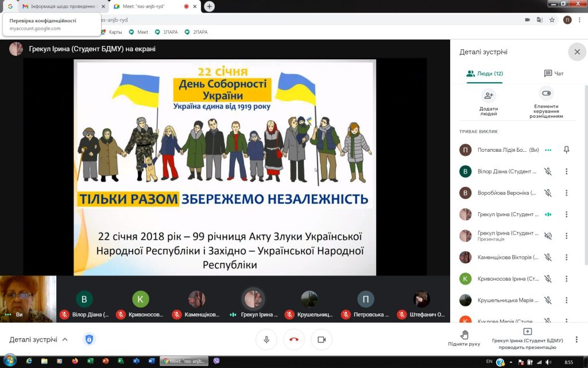Pin Потапова Лідія in participant list
The height and width of the screenshot is (368, 588).
click(566, 150)
